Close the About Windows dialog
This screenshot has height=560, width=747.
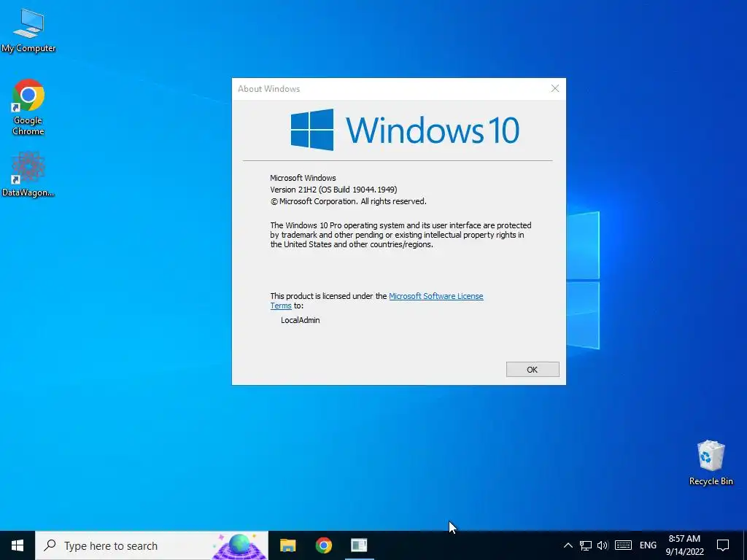click(x=555, y=88)
